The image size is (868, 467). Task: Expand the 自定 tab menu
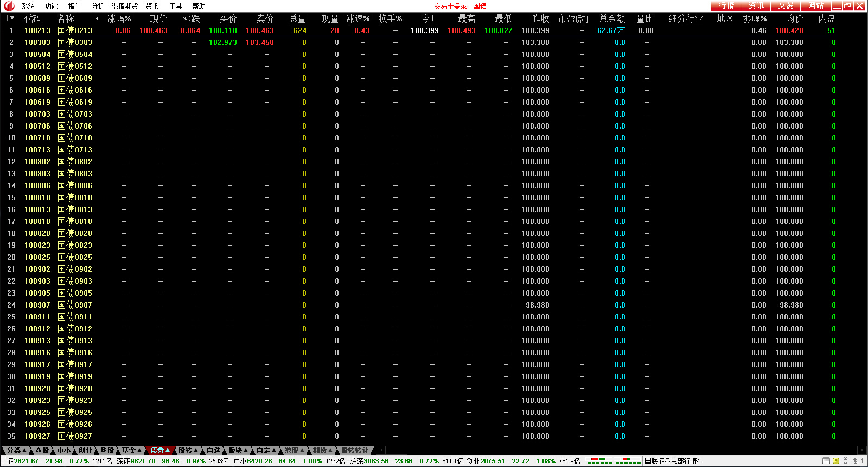point(266,450)
